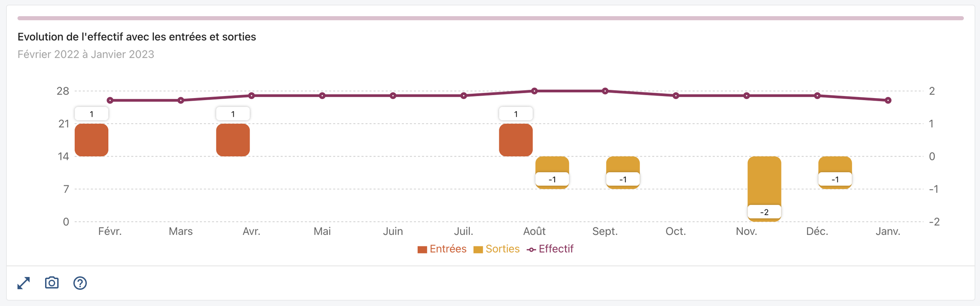Click the Février 2022 à Janvier 2023 subtitle
Viewport: 980px width, 306px height.
point(86,54)
